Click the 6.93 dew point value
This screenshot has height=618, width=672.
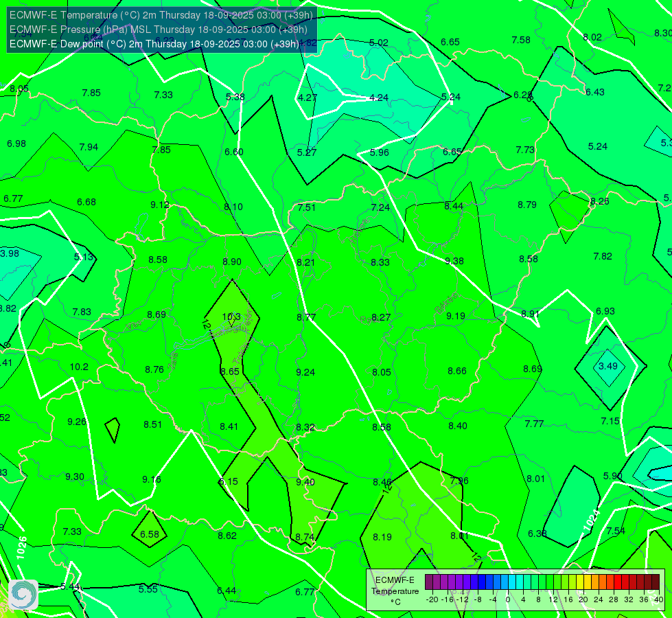[605, 311]
